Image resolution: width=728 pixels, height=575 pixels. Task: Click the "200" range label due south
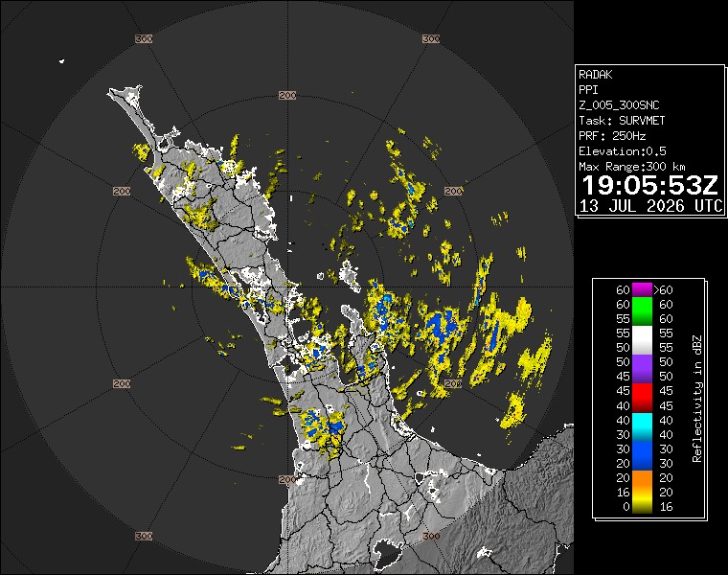(287, 479)
